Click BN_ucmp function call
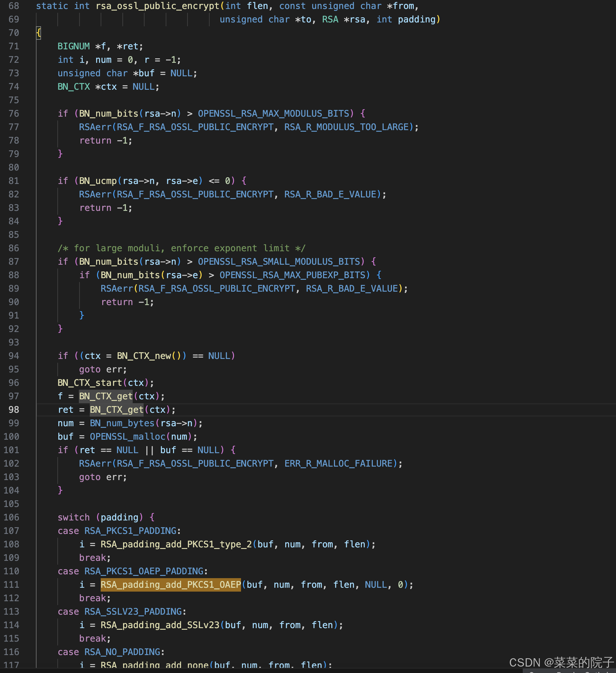This screenshot has height=673, width=616. pyautogui.click(x=97, y=181)
